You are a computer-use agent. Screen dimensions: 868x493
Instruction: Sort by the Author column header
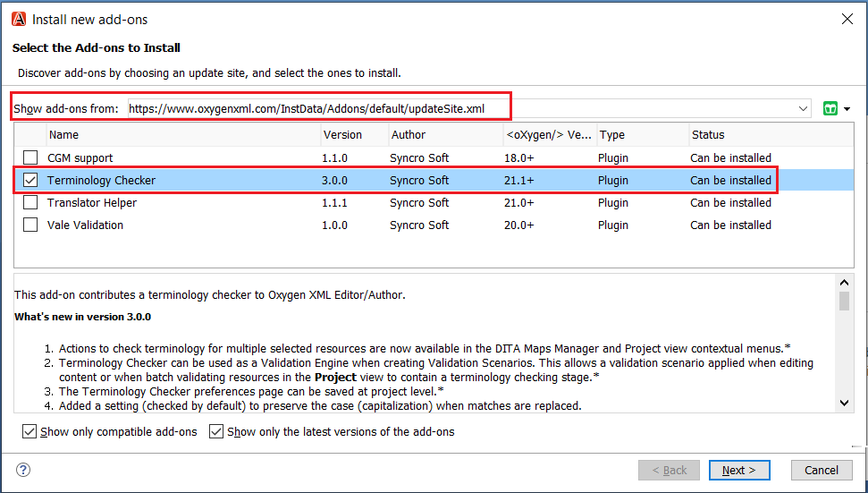[x=446, y=134]
